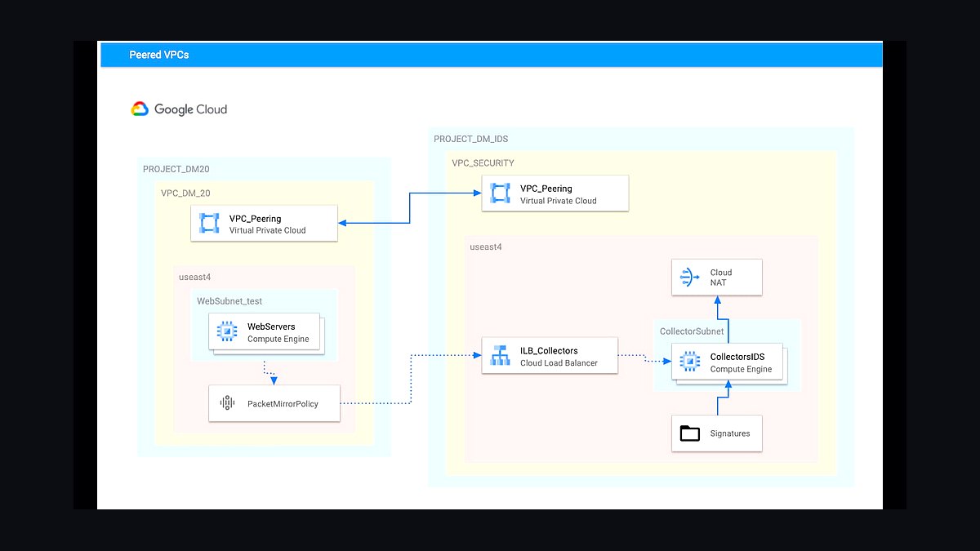Select the PROJECT_DM_IDS label
The width and height of the screenshot is (980, 551).
pyautogui.click(x=470, y=140)
